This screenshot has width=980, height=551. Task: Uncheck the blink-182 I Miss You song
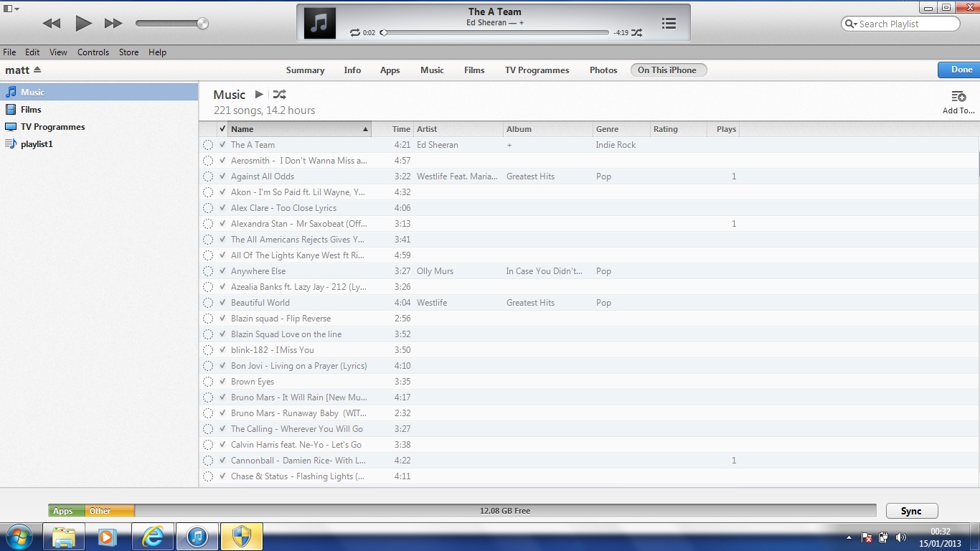(x=222, y=350)
